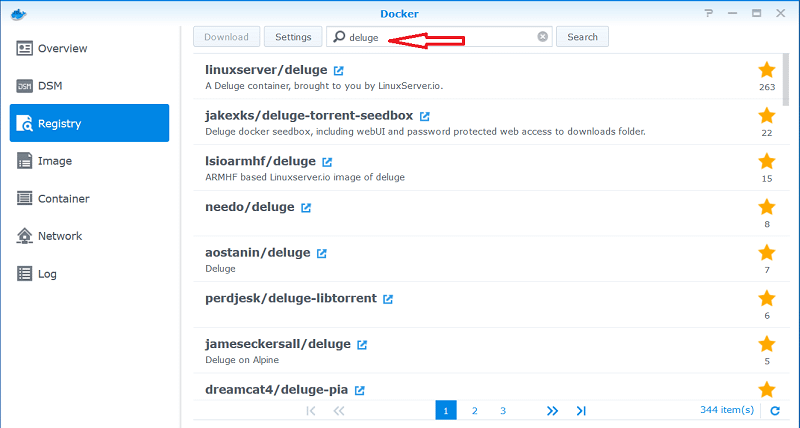Click the DSM sidebar icon

tap(24, 86)
